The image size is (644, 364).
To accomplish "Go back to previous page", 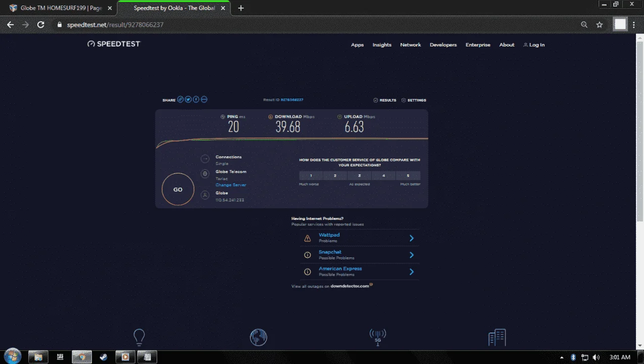I will [x=10, y=24].
